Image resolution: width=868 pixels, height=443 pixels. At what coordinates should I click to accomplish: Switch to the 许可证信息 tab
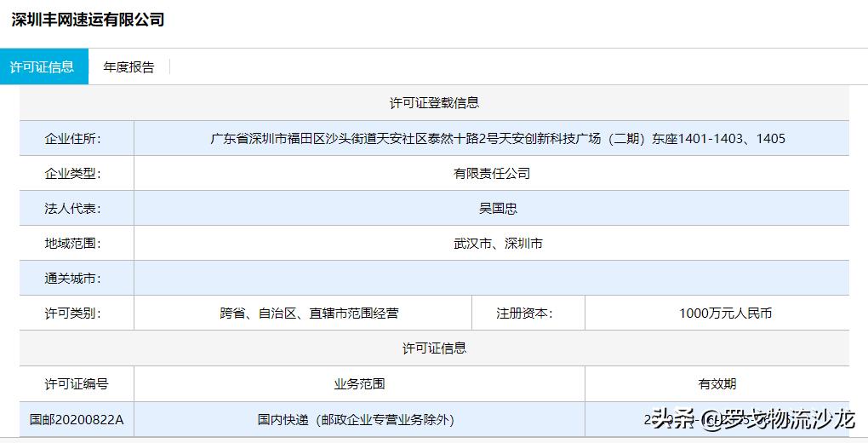click(x=43, y=66)
